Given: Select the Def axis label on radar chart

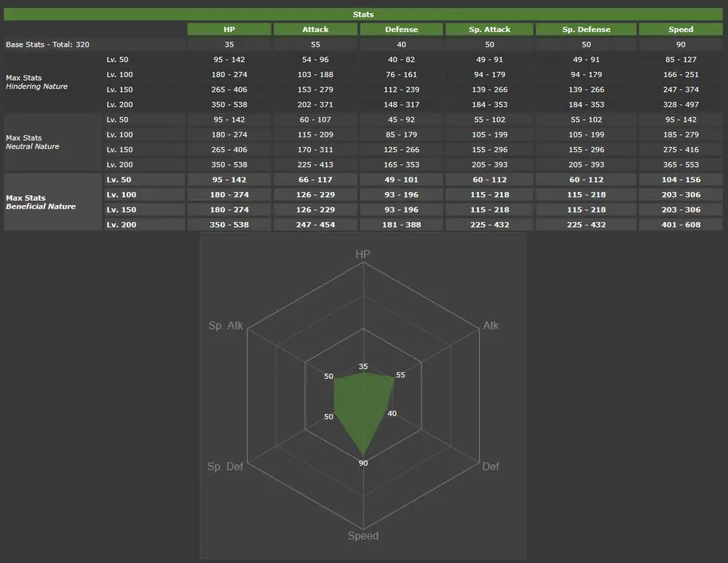Looking at the screenshot, I should 491,466.
